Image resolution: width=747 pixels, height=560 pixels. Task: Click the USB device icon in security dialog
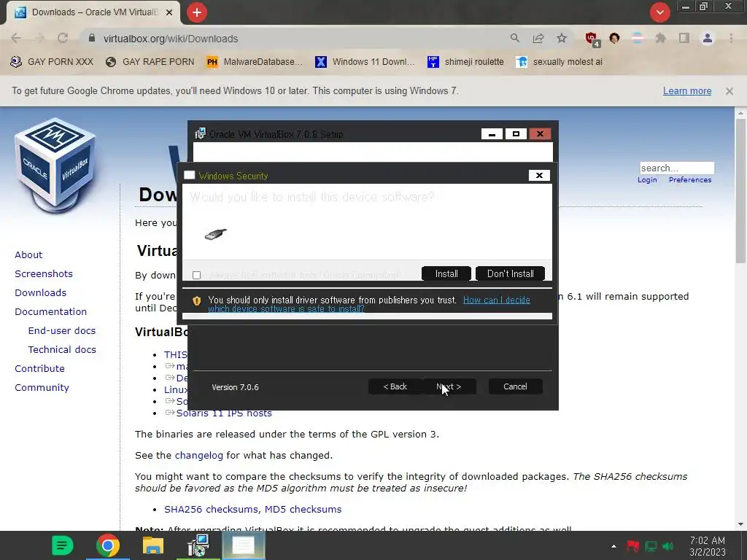click(215, 234)
